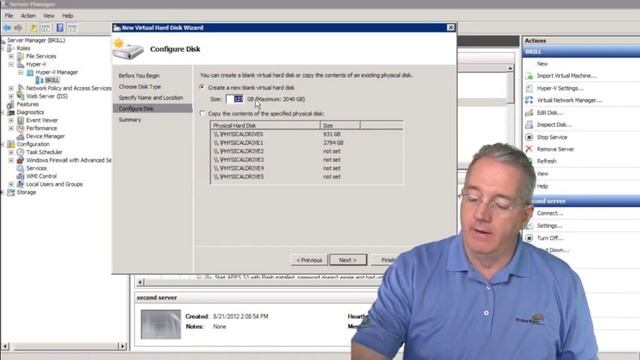This screenshot has width=640, height=360.
Task: Select the Performance monitor icon
Action: (x=20, y=128)
